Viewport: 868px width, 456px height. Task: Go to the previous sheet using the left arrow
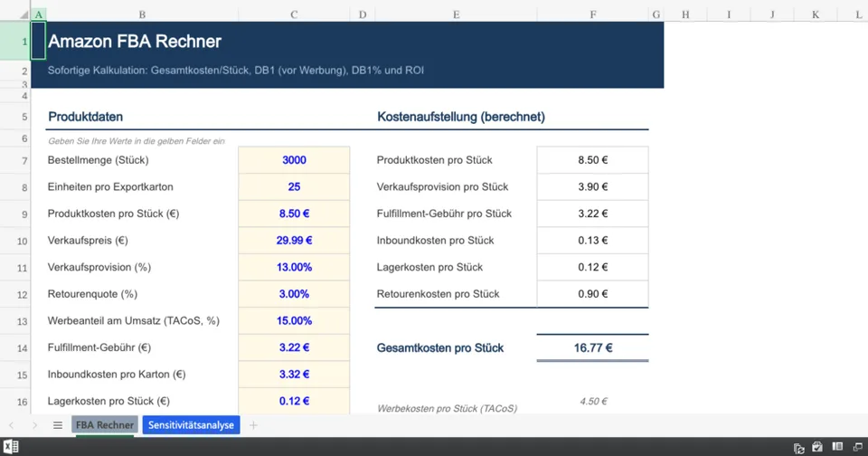(x=12, y=425)
